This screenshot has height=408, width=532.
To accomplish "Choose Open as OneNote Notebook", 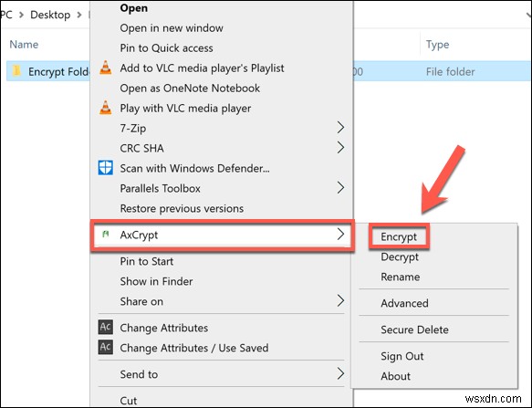I will pos(190,88).
